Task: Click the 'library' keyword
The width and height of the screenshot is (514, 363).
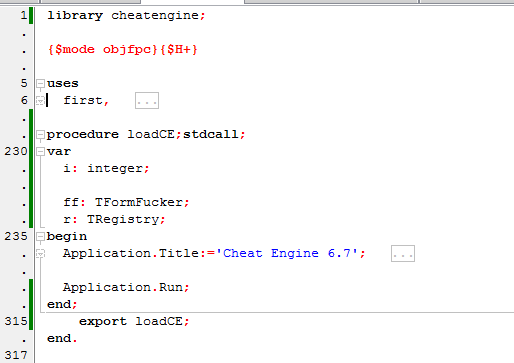Action: (x=75, y=16)
